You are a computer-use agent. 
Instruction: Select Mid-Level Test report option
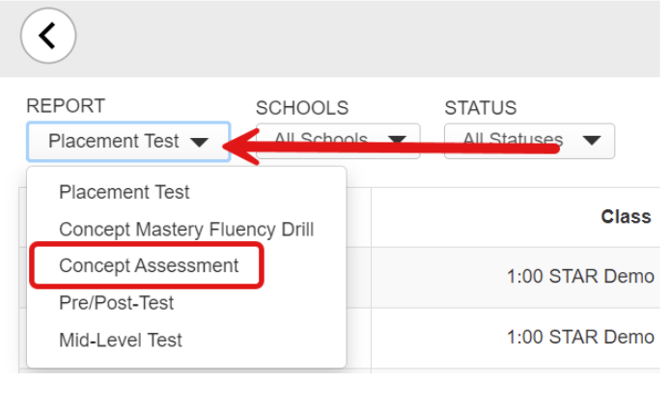coord(120,340)
